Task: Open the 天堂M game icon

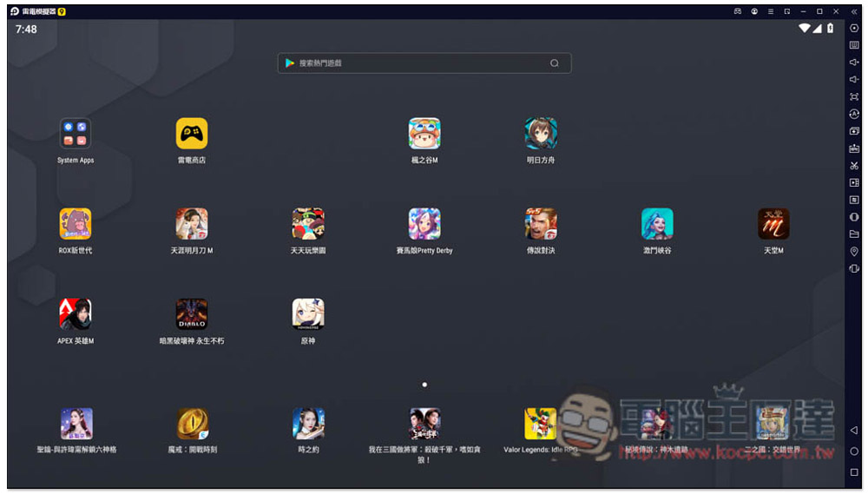Action: [773, 224]
